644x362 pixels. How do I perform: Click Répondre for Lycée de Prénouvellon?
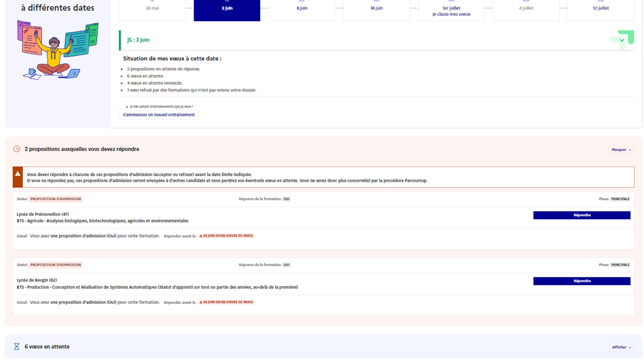click(x=582, y=215)
